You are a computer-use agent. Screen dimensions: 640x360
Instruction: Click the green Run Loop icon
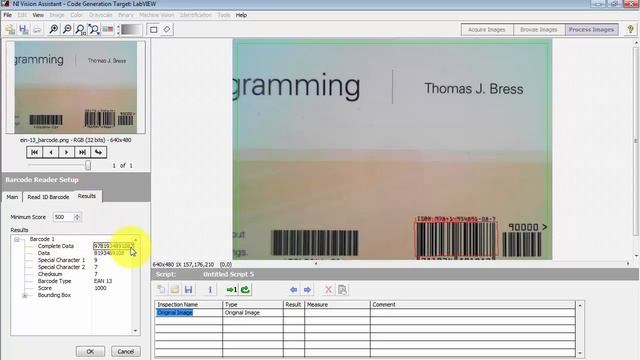tap(245, 289)
